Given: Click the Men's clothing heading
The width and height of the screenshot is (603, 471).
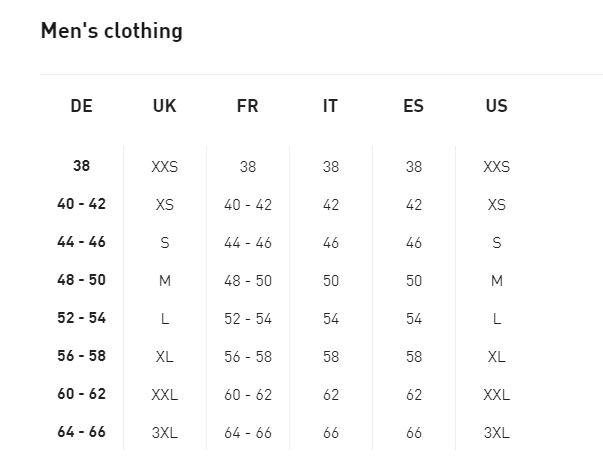Looking at the screenshot, I should [111, 31].
